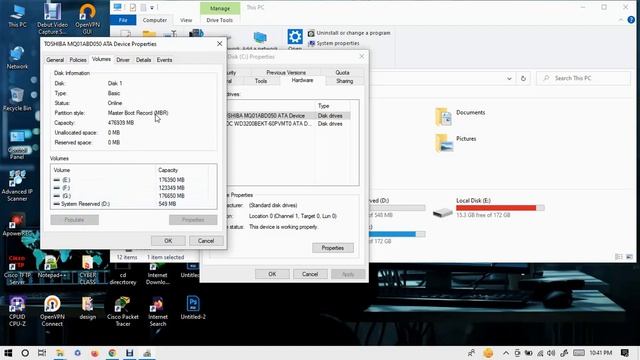This screenshot has width=640, height=360.
Task: Switch to View ribbon tab
Action: [186, 20]
